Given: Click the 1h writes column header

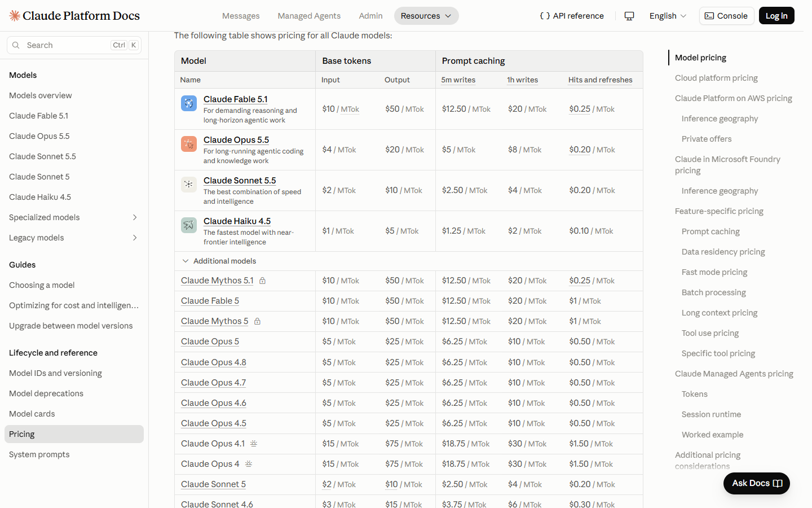Looking at the screenshot, I should coord(522,80).
